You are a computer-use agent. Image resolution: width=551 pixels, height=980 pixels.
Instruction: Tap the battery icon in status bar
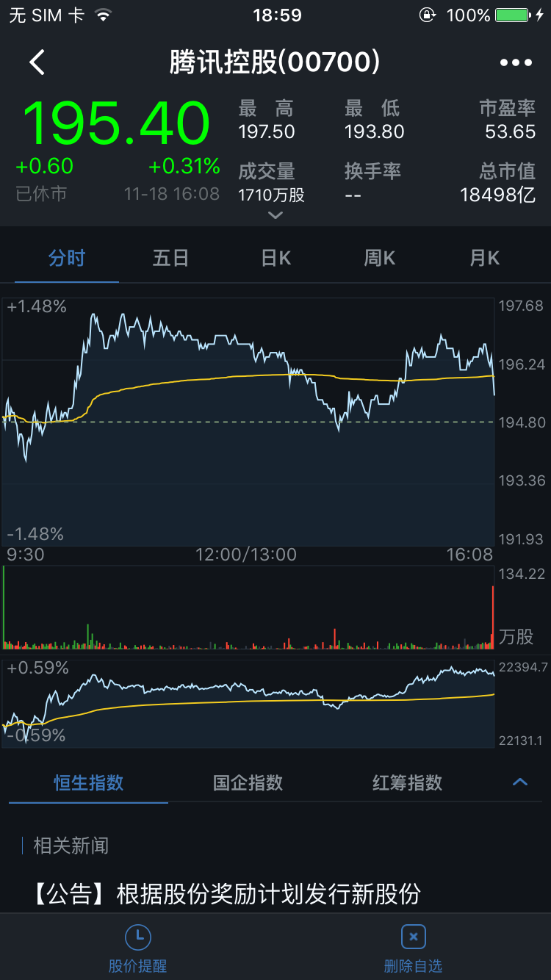pyautogui.click(x=513, y=15)
